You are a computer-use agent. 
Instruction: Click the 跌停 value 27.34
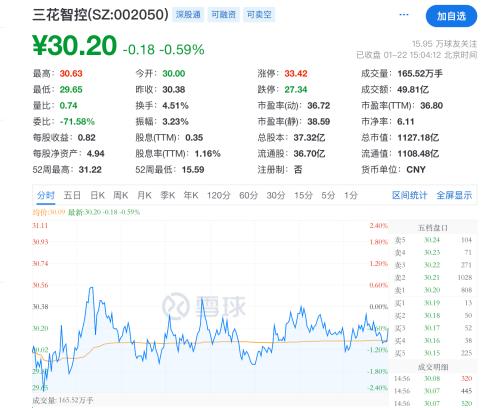click(296, 89)
